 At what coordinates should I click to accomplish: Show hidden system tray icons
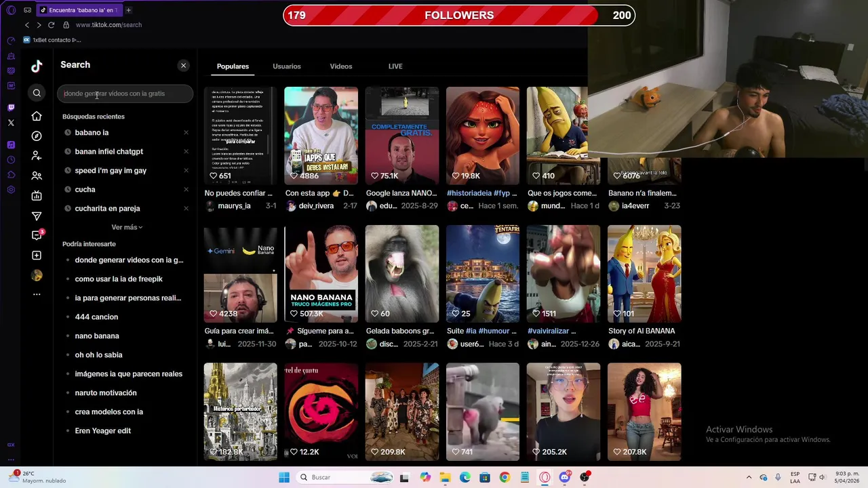coord(749,477)
